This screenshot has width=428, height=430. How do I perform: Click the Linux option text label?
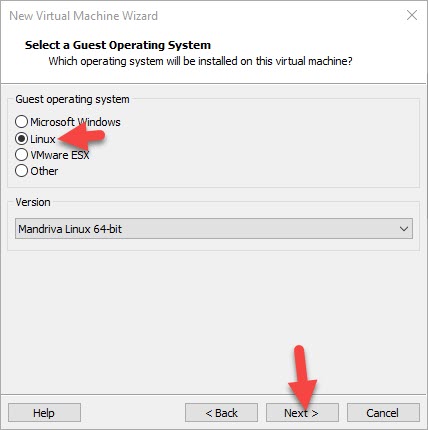coord(43,139)
